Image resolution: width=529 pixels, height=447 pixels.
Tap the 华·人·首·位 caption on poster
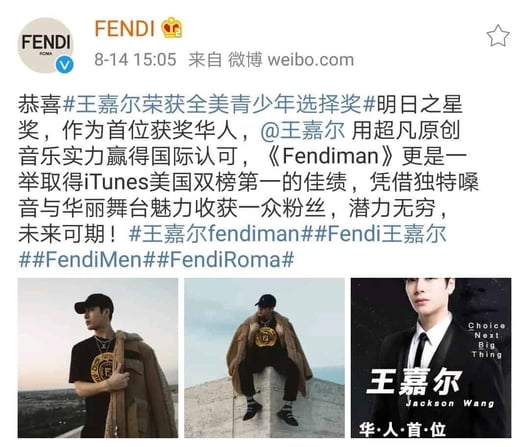[x=402, y=429]
